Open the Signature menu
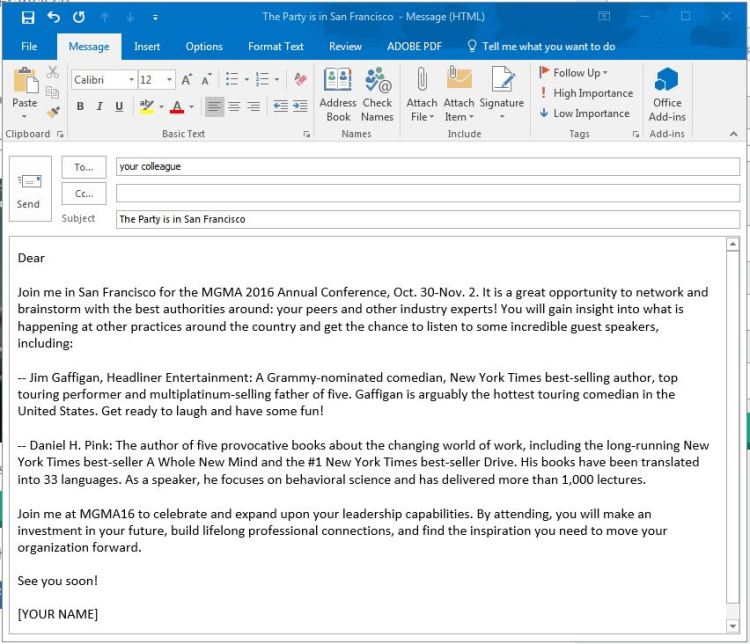750x644 pixels. coord(502,94)
